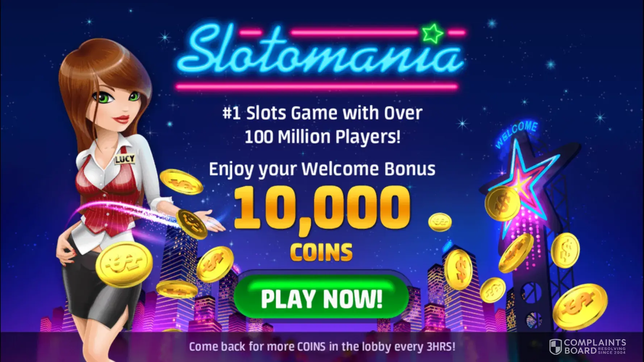Click the COINS label under 10,000
The image size is (644, 362).
tap(321, 252)
